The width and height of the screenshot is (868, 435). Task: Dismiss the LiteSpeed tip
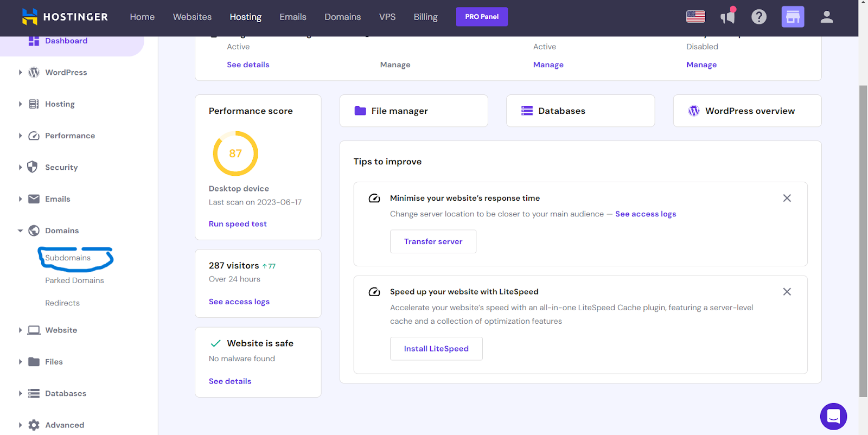[x=787, y=292]
